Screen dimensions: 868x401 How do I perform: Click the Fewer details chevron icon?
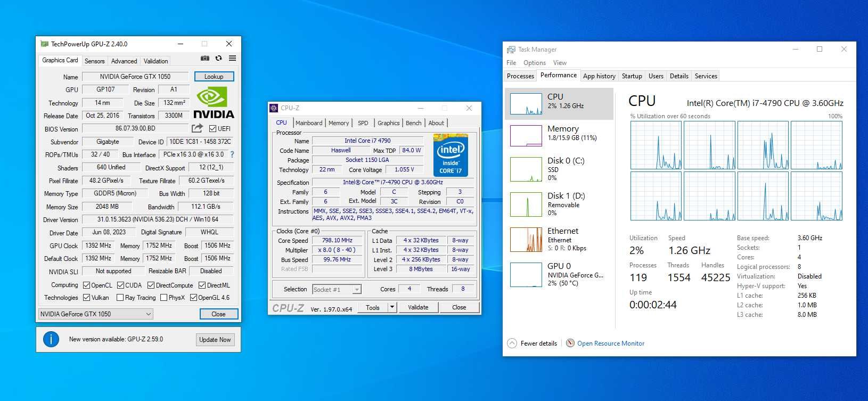(x=512, y=343)
